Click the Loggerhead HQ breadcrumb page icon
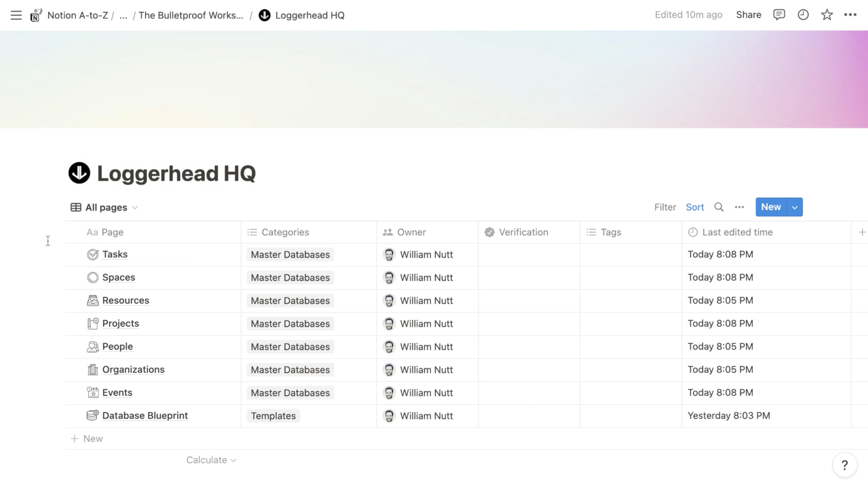 pos(265,15)
